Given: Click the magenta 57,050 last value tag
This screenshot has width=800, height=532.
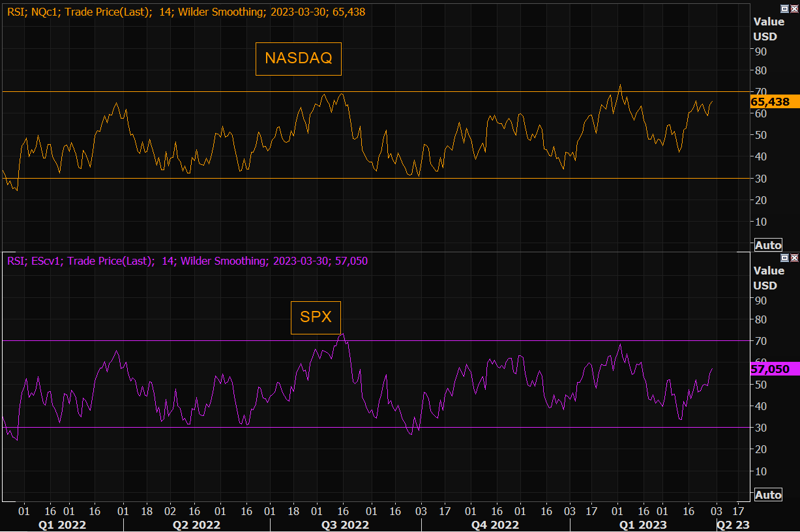Looking at the screenshot, I should coord(770,369).
